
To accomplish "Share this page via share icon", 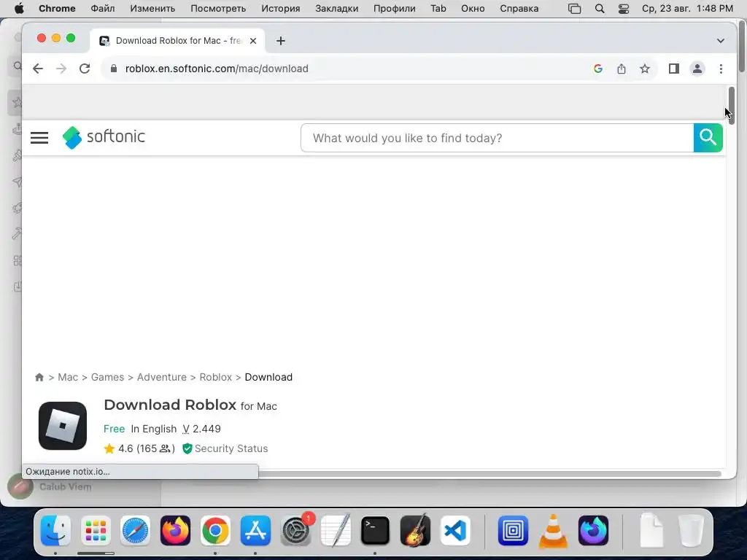I will pyautogui.click(x=622, y=69).
